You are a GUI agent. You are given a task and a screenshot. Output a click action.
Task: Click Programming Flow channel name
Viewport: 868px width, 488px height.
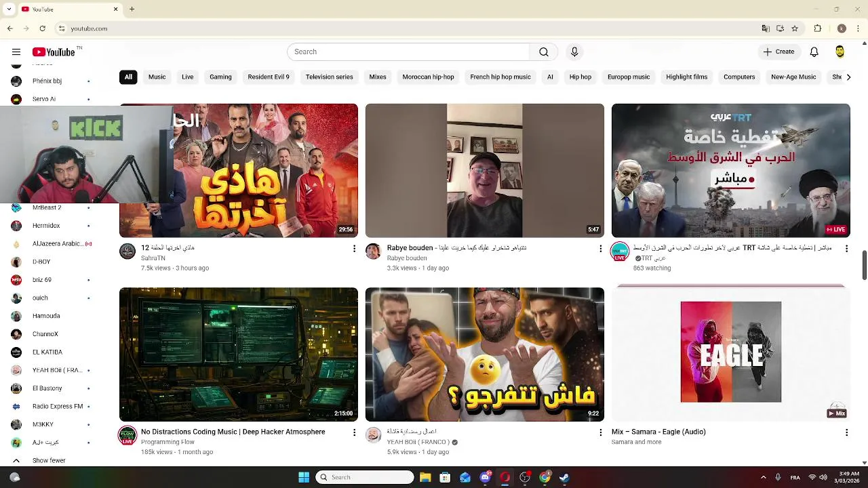[x=167, y=442]
